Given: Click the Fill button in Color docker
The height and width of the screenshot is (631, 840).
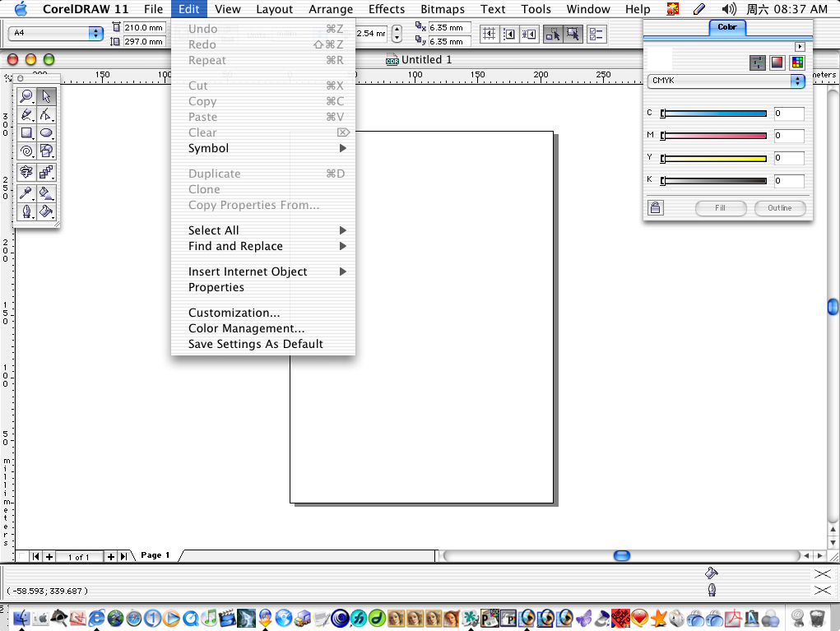Looking at the screenshot, I should coord(721,208).
